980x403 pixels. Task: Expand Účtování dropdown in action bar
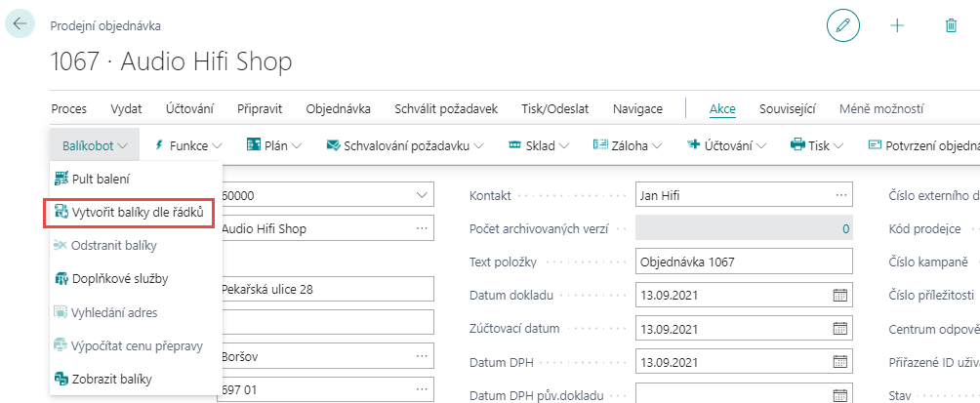click(760, 146)
